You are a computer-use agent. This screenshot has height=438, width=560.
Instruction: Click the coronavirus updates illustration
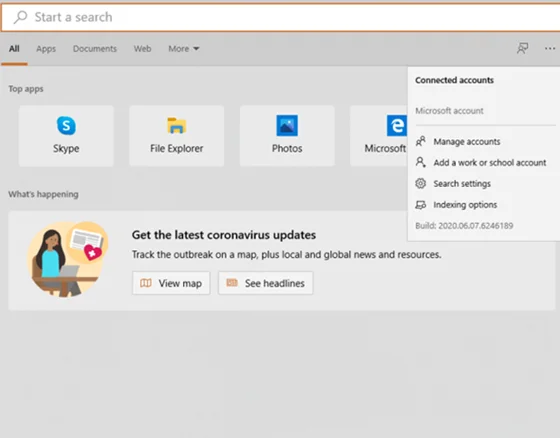(x=67, y=259)
